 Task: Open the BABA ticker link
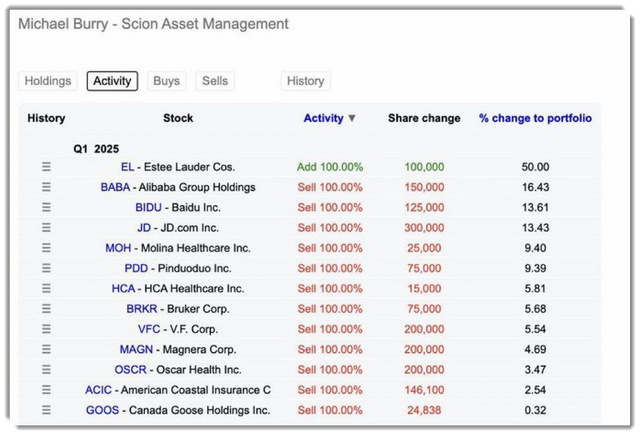(115, 187)
